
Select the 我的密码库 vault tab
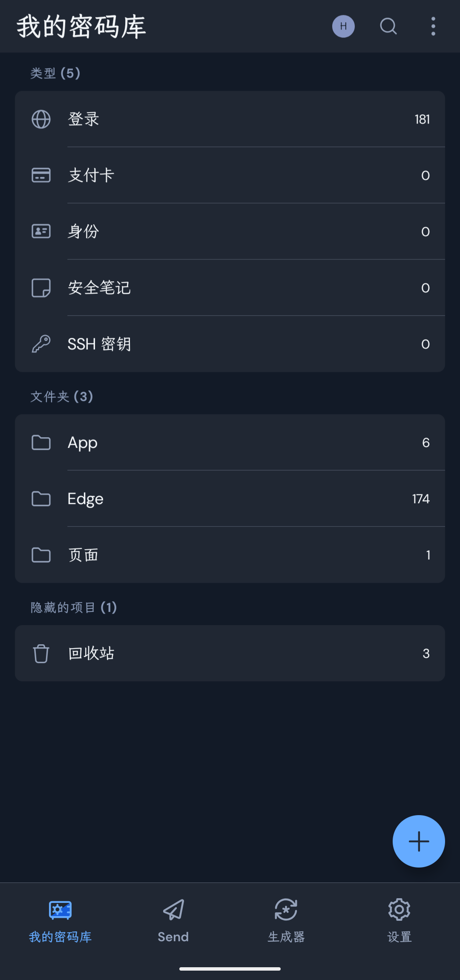[60, 920]
